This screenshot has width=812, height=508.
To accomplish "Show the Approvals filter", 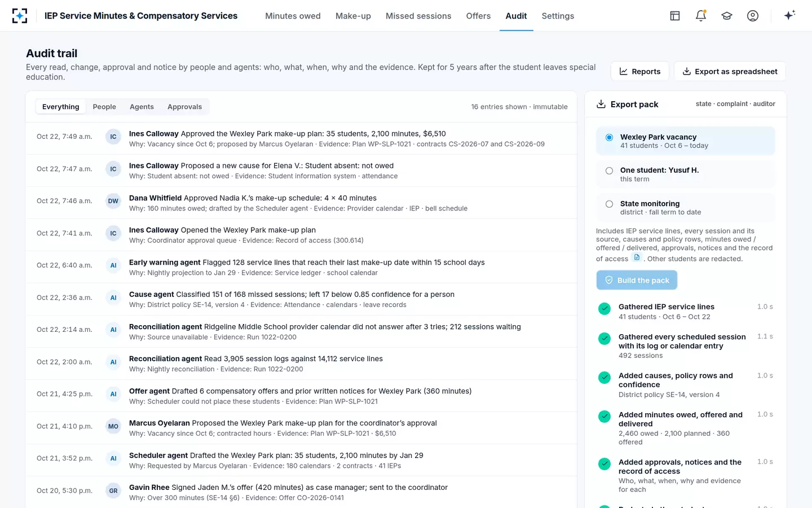I will (184, 107).
